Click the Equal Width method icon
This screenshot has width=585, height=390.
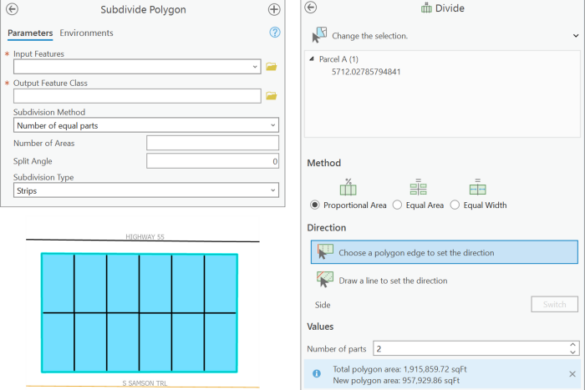[x=478, y=187]
